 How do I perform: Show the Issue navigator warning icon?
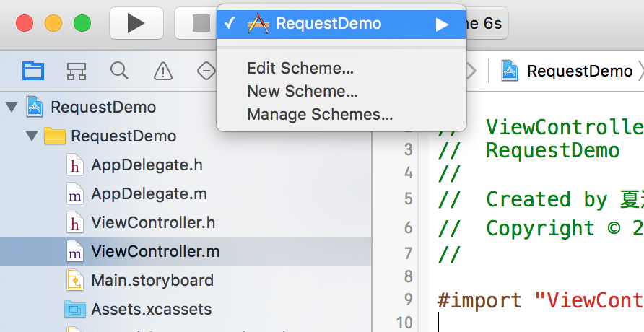(x=163, y=71)
